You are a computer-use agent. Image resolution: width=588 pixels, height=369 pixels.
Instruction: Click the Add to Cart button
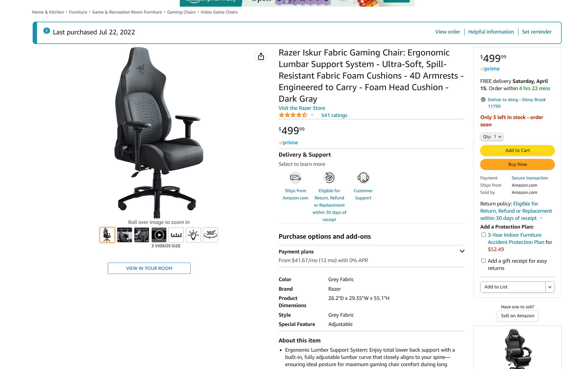[517, 151]
